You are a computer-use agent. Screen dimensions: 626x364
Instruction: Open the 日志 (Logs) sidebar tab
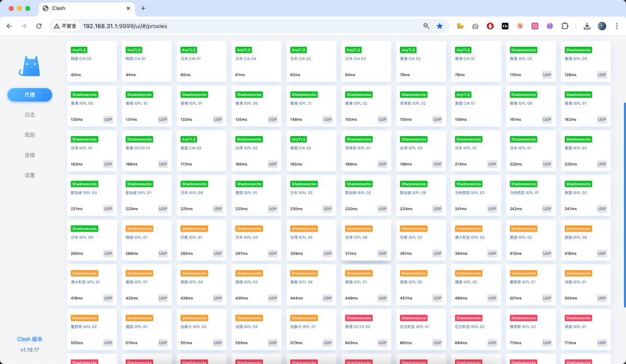[30, 115]
